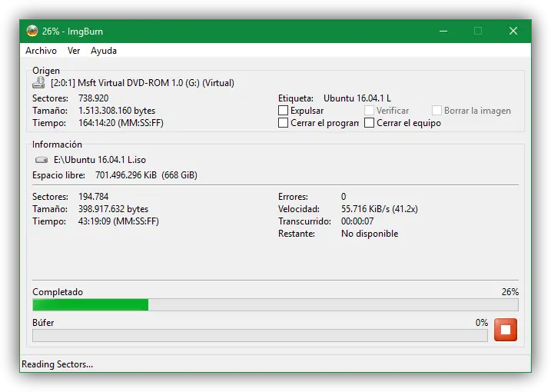Click the read sectors value 194.784
Image resolution: width=551 pixels, height=392 pixels.
point(94,197)
